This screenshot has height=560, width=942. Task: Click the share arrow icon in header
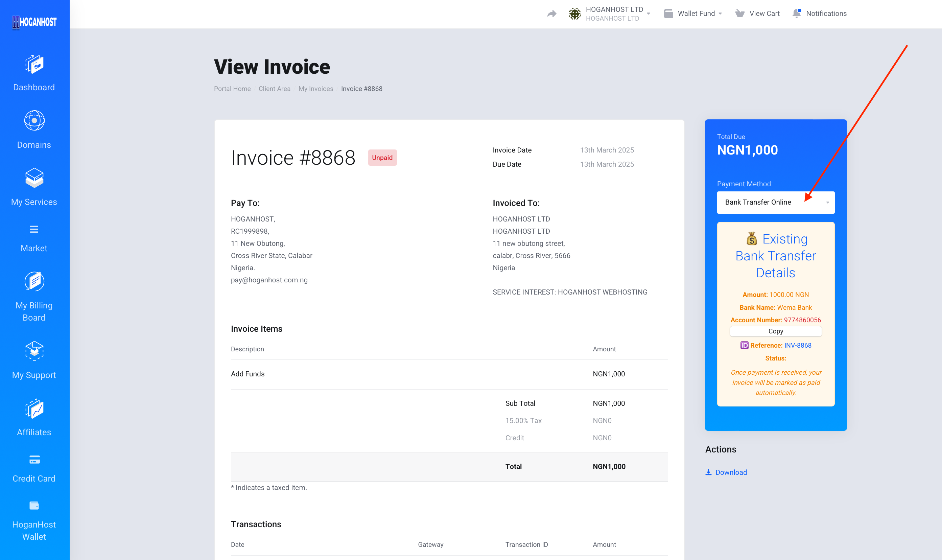coord(552,14)
